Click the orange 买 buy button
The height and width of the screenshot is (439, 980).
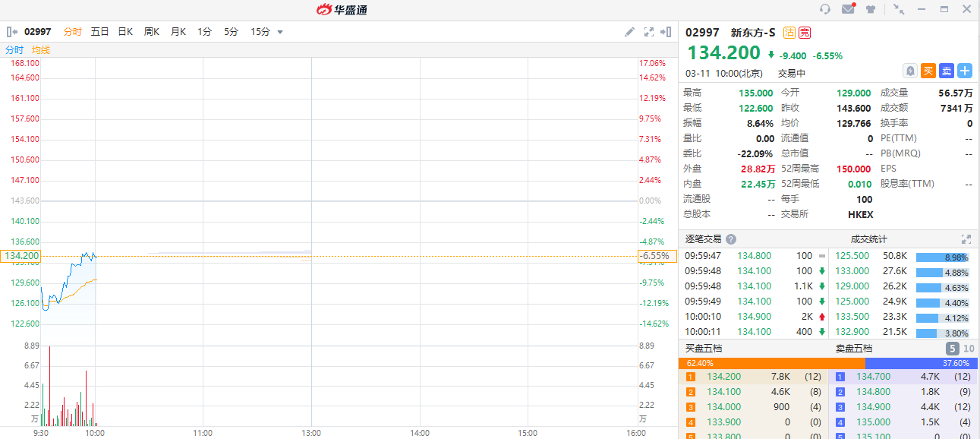pos(928,71)
